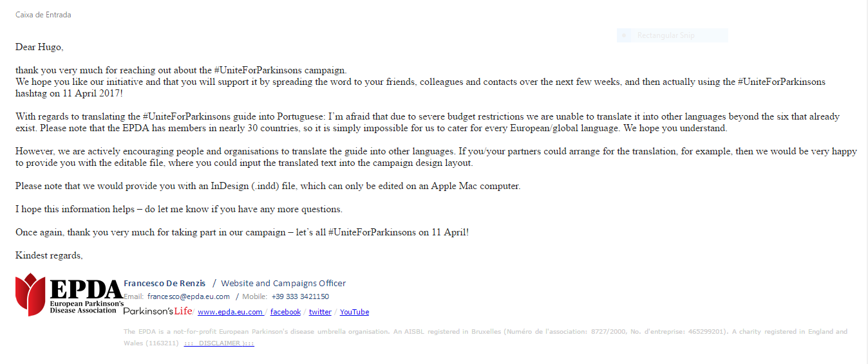This screenshot has width=868, height=364.
Task: Click the francesco@epda.eu.com email address
Action: 188,296
